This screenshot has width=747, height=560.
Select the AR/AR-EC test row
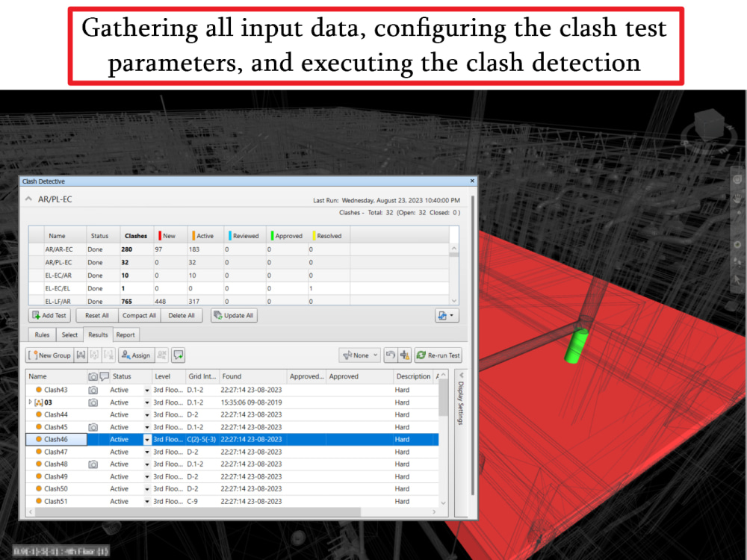point(239,249)
